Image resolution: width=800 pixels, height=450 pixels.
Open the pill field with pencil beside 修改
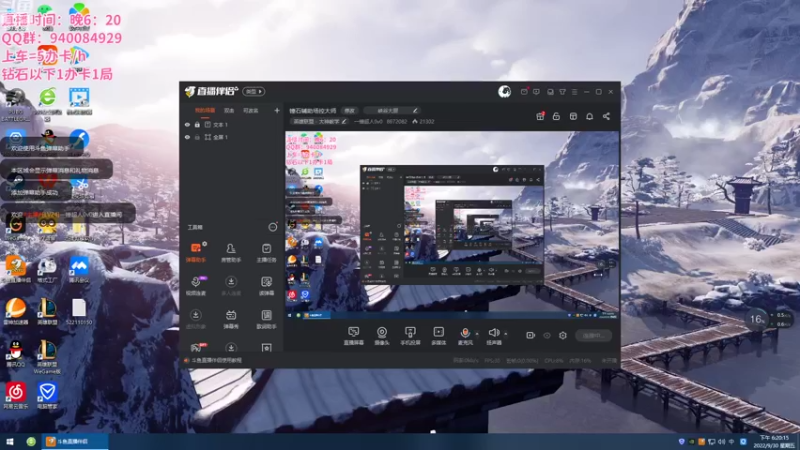click(391, 110)
